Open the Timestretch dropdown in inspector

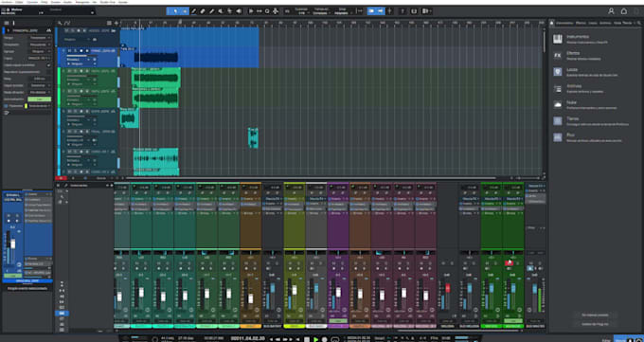[40, 45]
